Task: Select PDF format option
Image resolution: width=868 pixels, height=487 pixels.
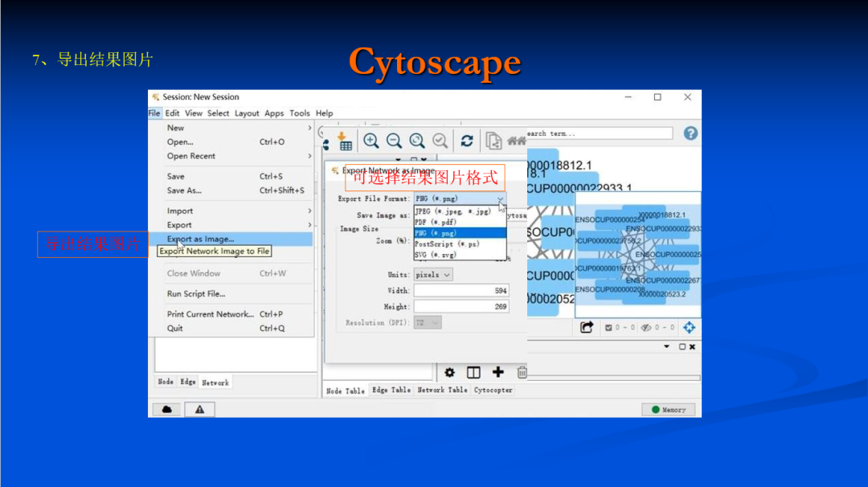Action: (x=460, y=222)
